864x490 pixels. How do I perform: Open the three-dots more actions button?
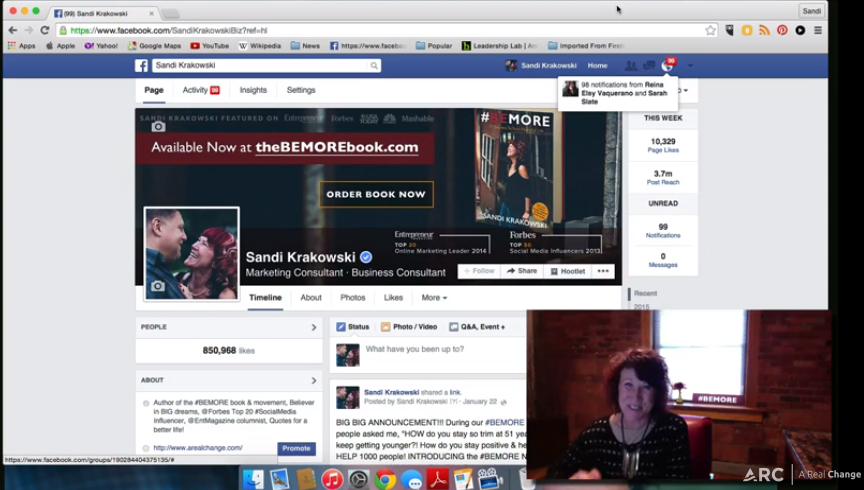point(603,271)
